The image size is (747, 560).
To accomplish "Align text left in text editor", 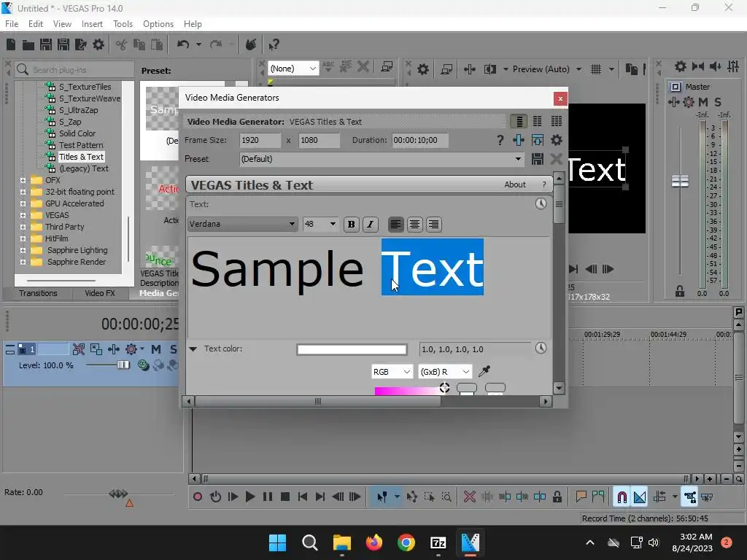I will 395,225.
